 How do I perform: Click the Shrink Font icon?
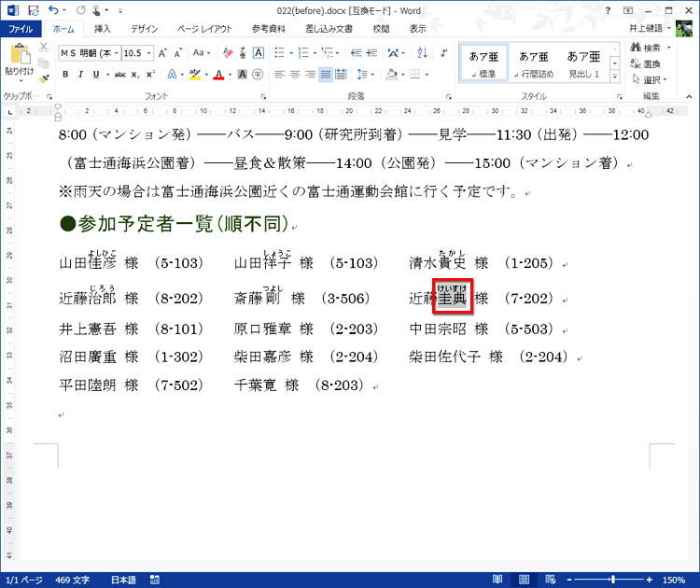point(177,53)
